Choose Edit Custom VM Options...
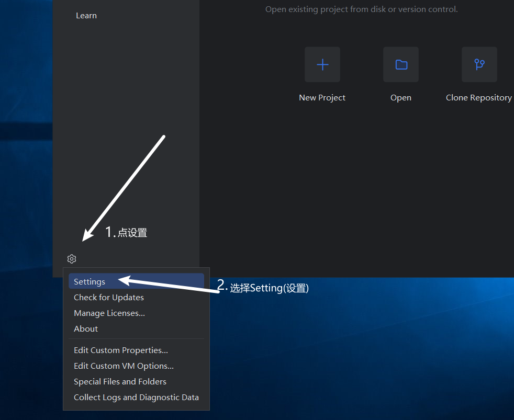Image resolution: width=514 pixels, height=420 pixels. 124,366
